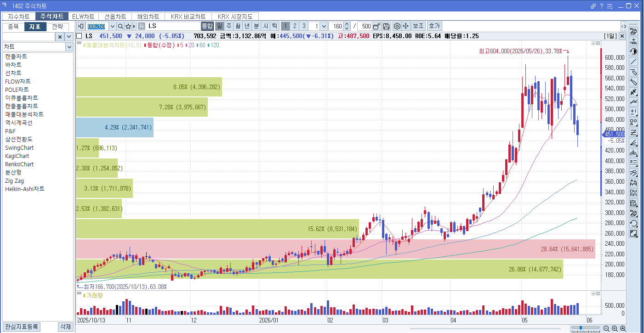Screen dimensions: 644x333
Task: Select Heikin-Ashi차트 in the chart list
Action: click(25, 189)
